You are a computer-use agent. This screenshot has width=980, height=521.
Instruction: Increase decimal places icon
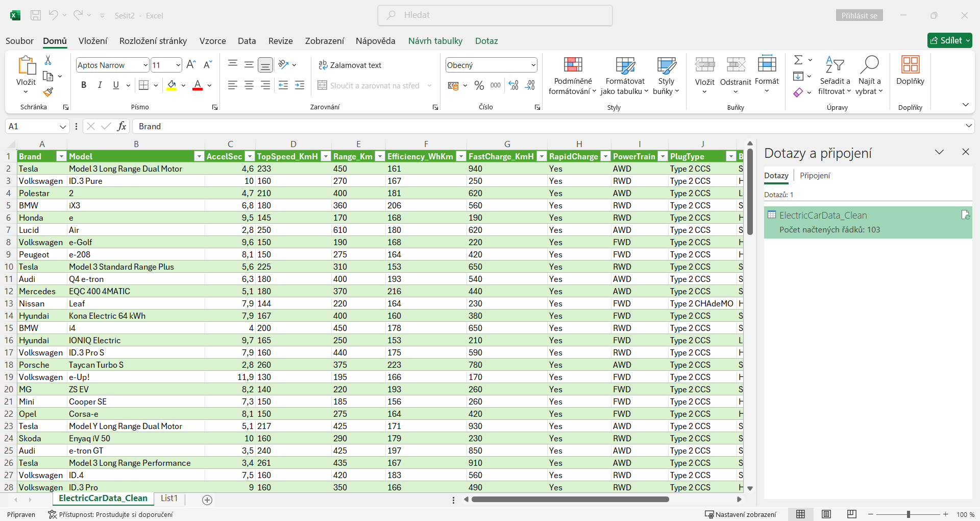(514, 85)
